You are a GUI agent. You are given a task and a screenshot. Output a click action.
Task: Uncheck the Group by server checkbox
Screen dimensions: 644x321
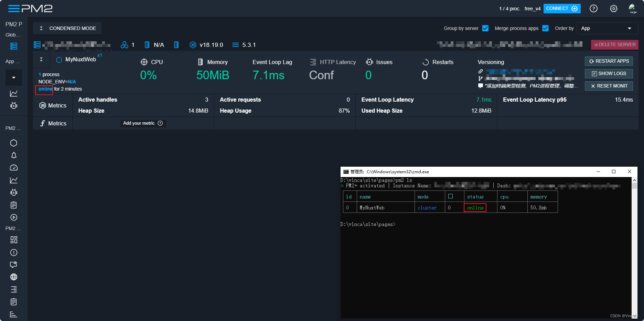click(485, 28)
